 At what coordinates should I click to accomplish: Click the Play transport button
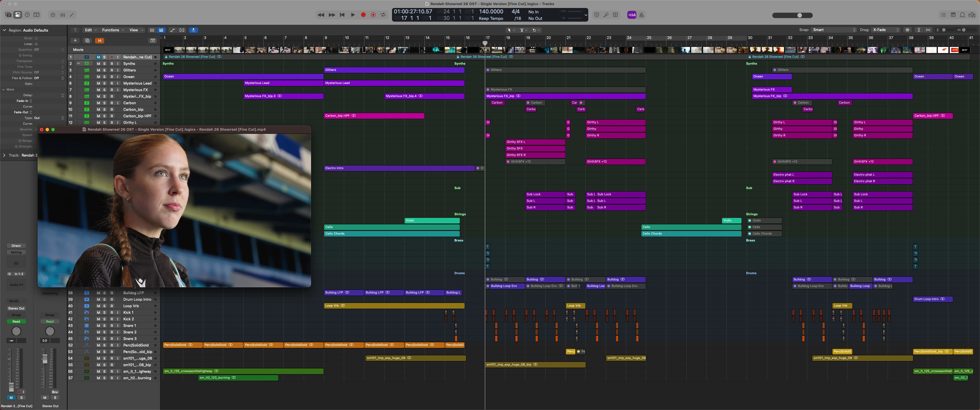(x=353, y=15)
